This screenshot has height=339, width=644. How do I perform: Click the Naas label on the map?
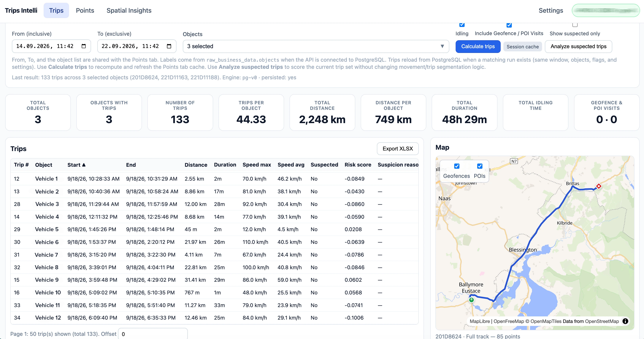coord(444,198)
